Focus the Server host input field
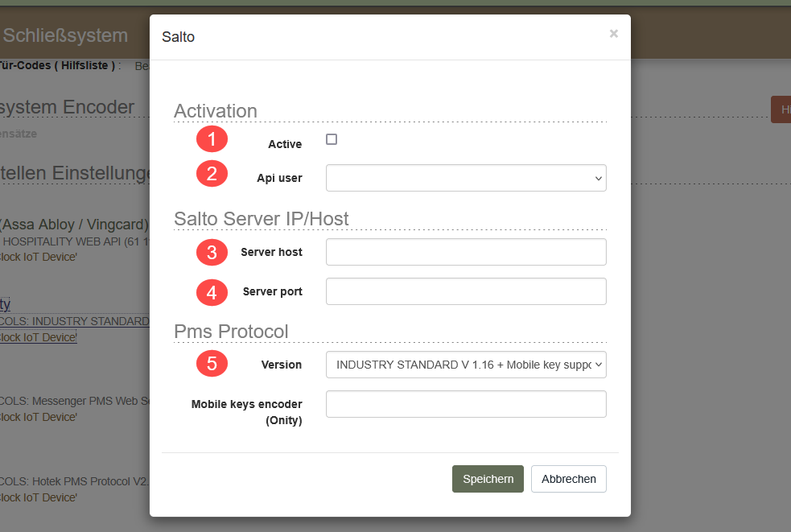 (x=466, y=252)
